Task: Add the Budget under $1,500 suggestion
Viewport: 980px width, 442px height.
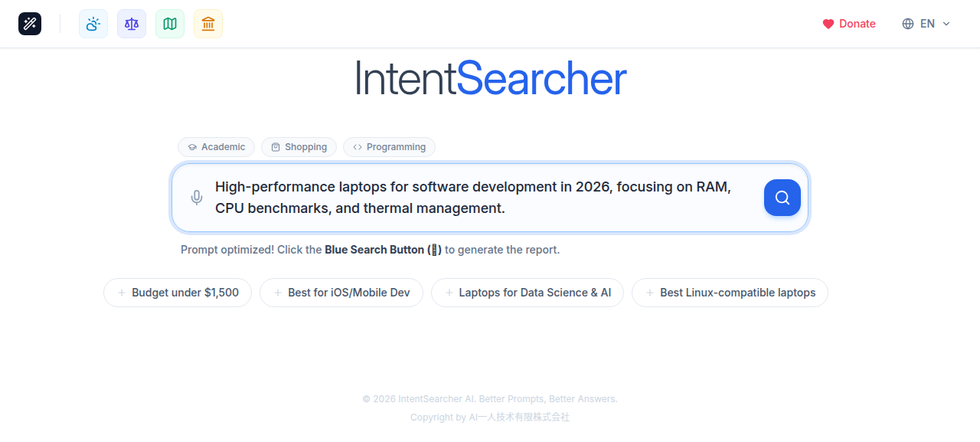Action: [177, 292]
